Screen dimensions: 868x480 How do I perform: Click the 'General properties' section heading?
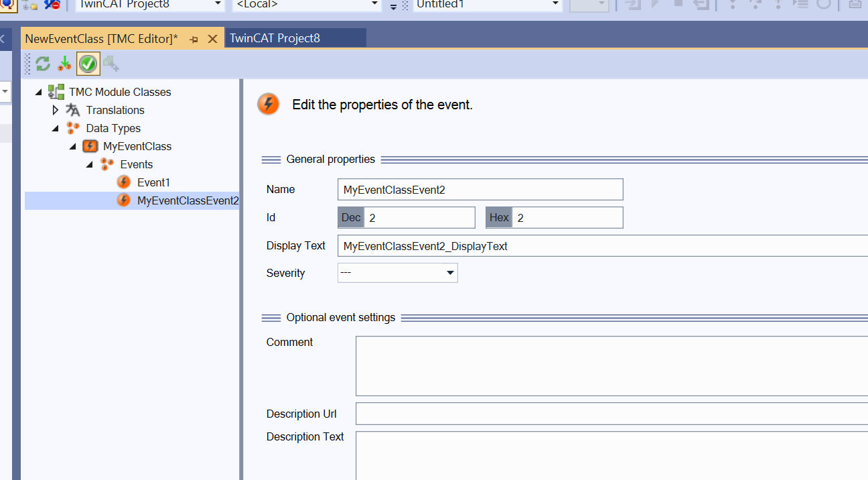[x=331, y=160]
